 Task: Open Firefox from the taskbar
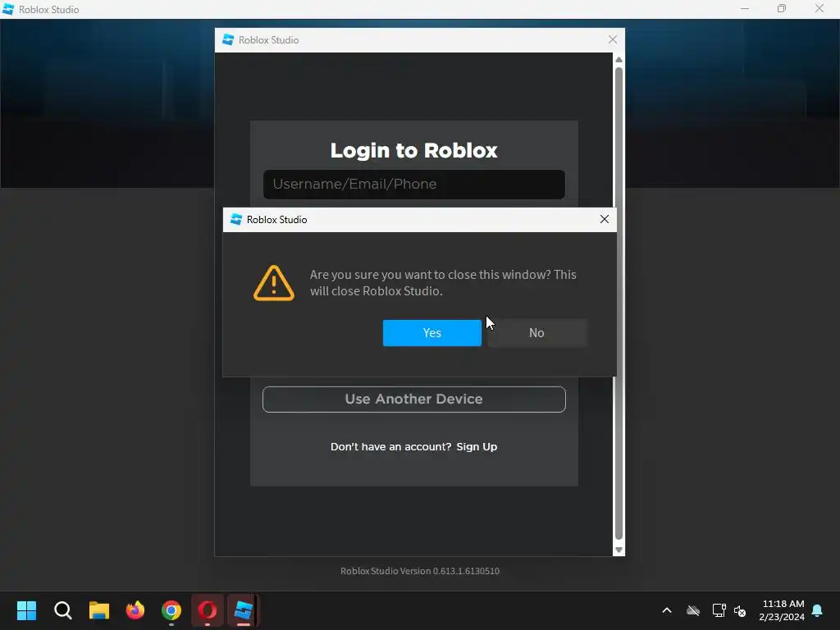135,610
